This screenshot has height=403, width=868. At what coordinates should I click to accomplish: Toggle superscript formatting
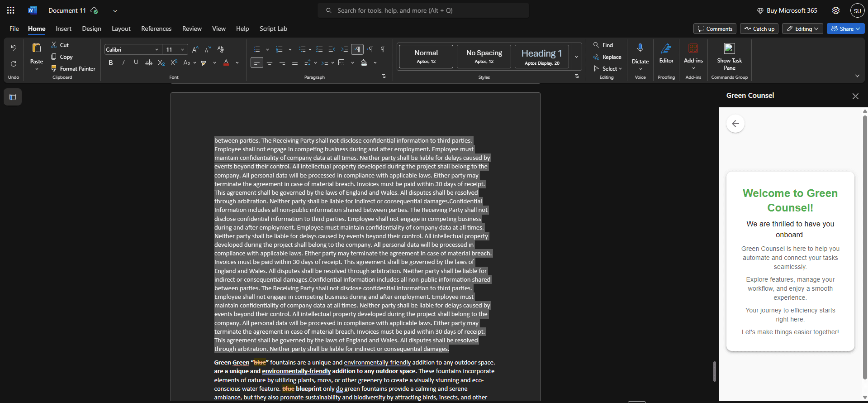174,62
